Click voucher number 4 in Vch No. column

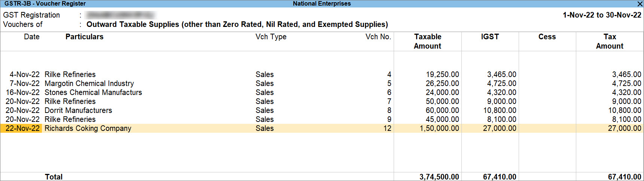pos(389,74)
